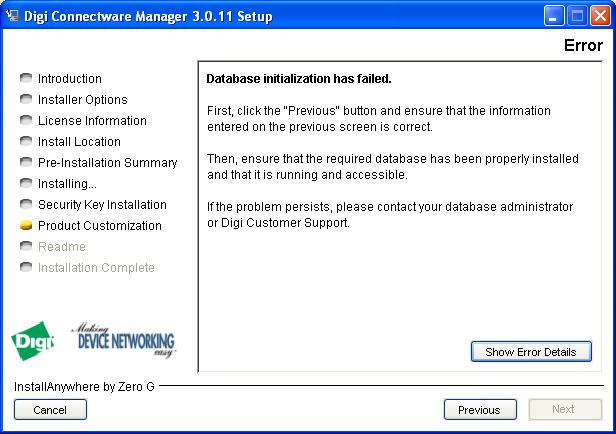Image resolution: width=616 pixels, height=434 pixels.
Task: Click the Readme step label
Action: (62, 247)
